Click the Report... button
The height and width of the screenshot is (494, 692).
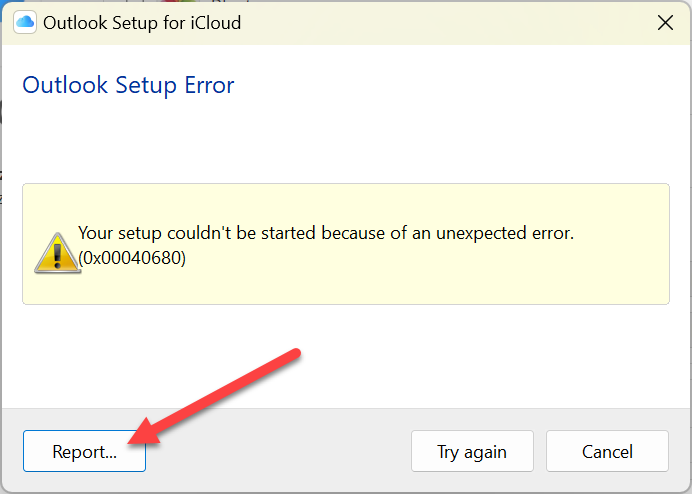[x=84, y=451]
